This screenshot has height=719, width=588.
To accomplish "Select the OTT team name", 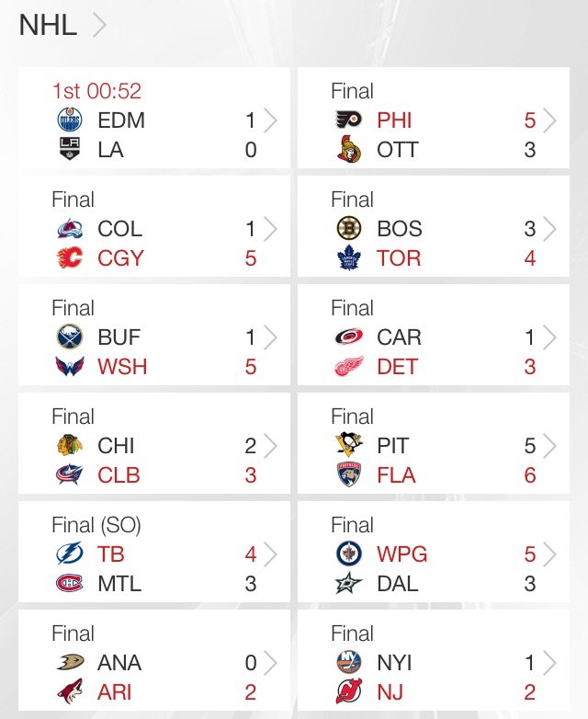I will (397, 150).
